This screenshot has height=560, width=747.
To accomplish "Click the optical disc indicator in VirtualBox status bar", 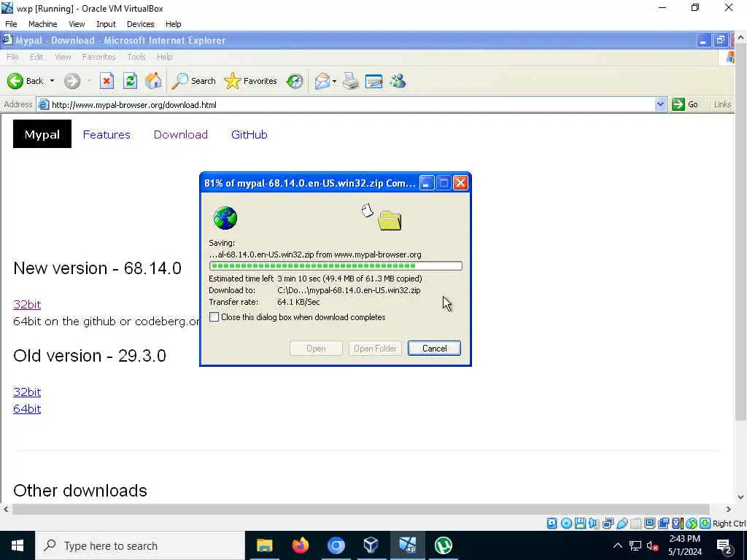I will click(x=566, y=524).
